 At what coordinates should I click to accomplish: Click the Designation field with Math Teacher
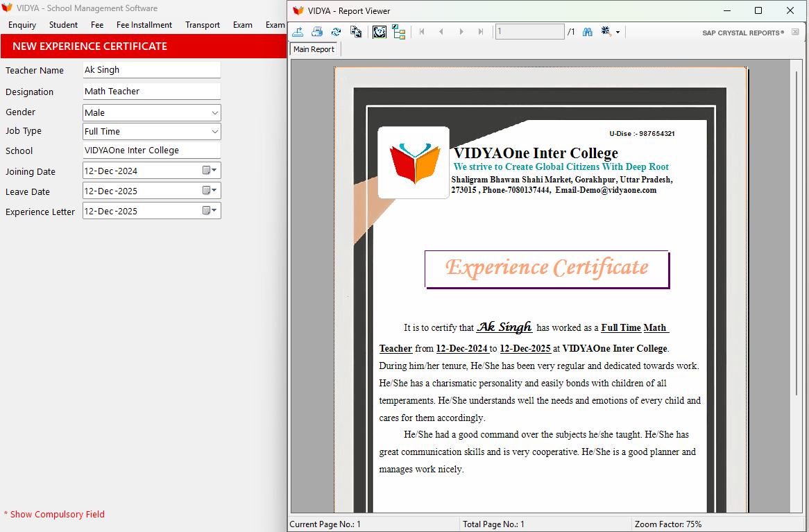152,92
